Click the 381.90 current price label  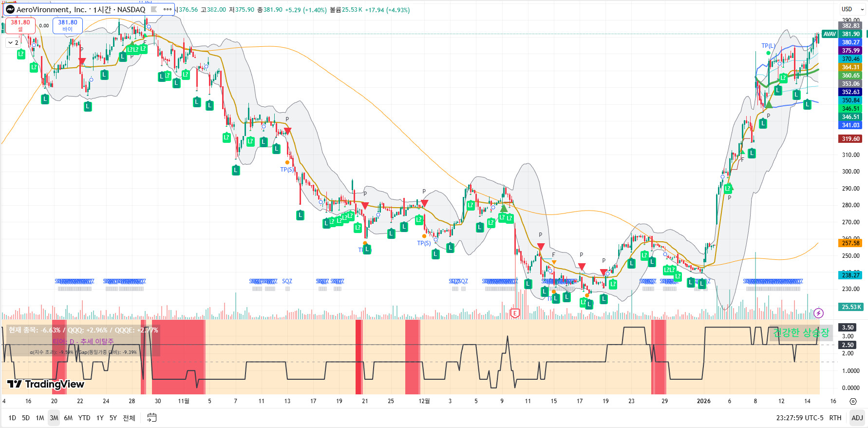[851, 34]
